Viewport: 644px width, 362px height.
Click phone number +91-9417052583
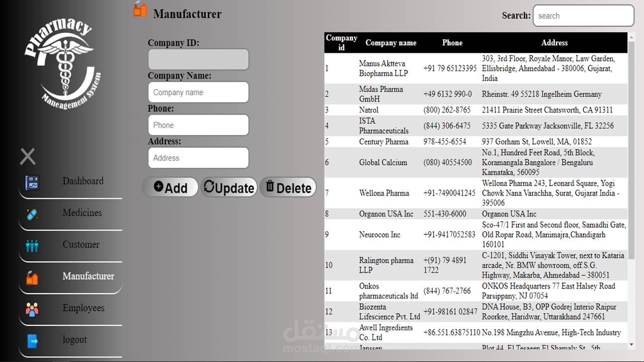(x=449, y=234)
